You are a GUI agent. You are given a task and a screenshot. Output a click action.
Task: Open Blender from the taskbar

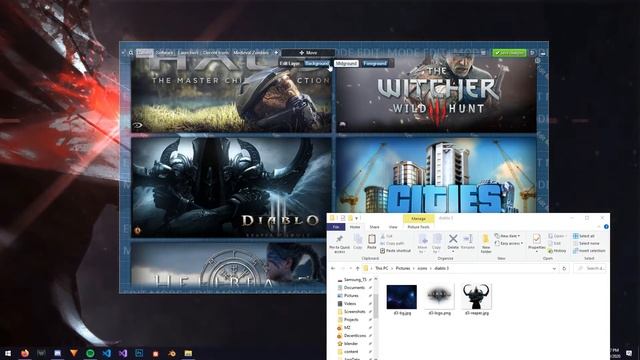172,353
